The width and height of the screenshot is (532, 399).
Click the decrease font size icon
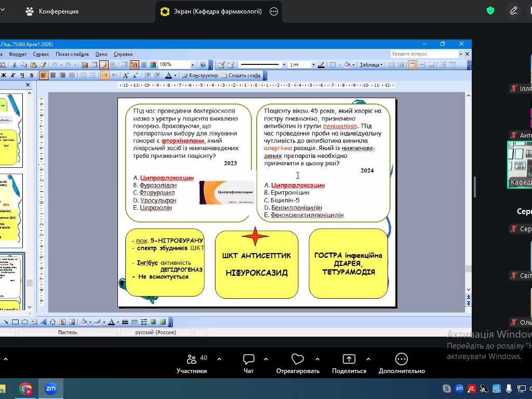pos(135,75)
